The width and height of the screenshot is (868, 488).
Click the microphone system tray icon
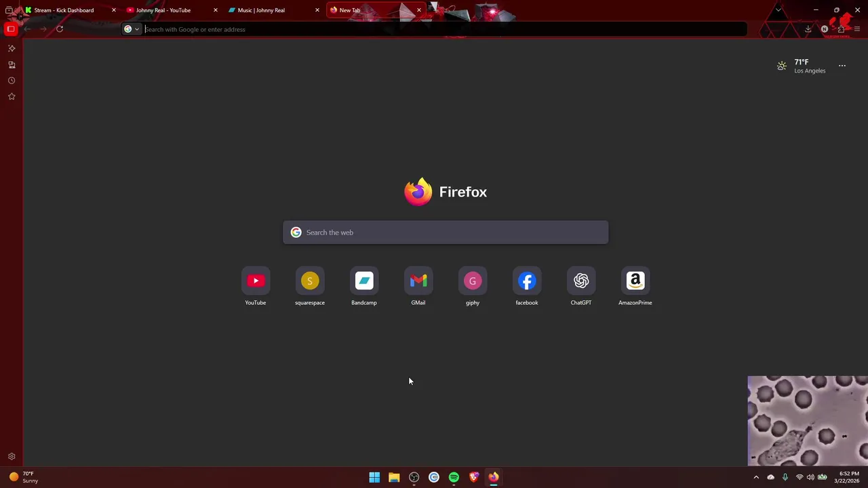click(x=785, y=477)
